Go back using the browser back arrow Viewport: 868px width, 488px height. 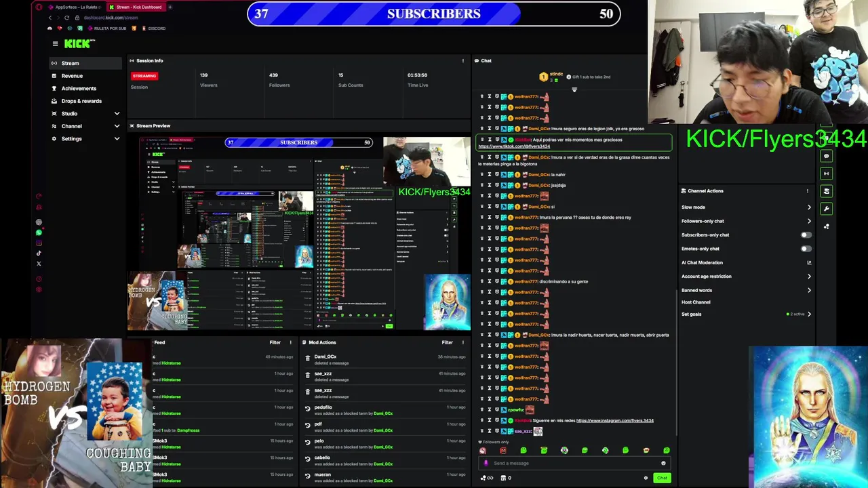tap(50, 18)
